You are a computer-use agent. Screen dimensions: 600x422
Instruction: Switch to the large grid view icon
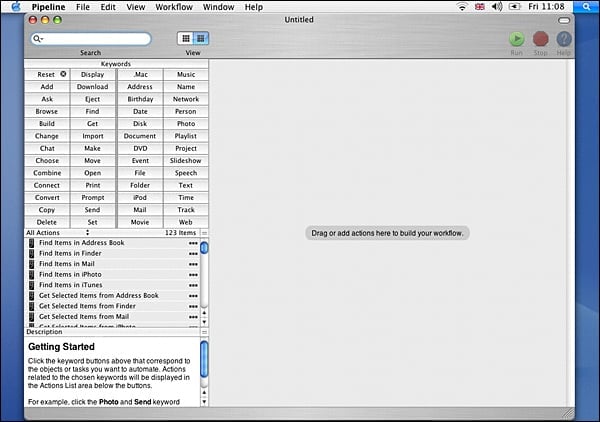click(201, 38)
